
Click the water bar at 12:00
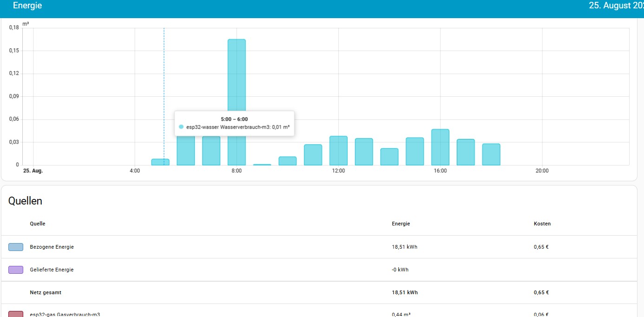pyautogui.click(x=338, y=151)
